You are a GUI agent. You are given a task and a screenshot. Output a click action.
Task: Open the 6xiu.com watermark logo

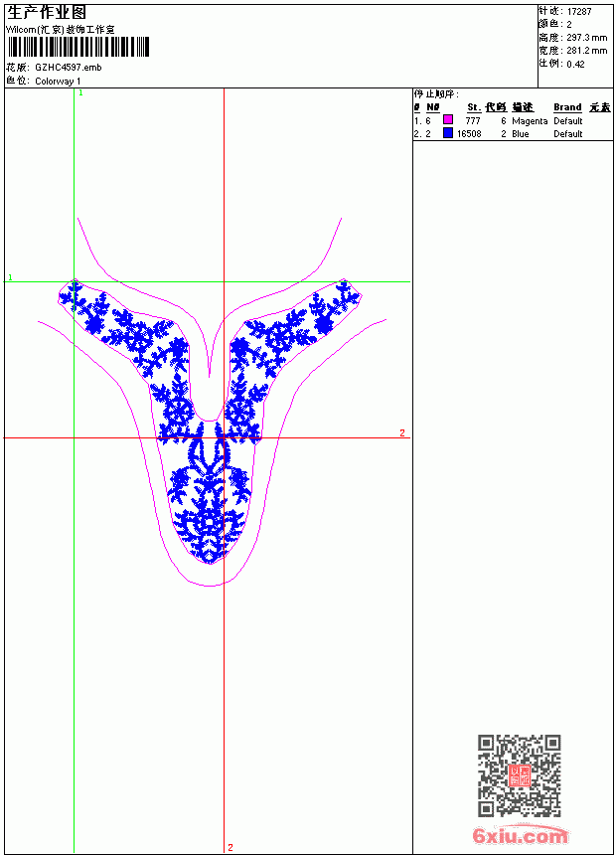pos(520,835)
